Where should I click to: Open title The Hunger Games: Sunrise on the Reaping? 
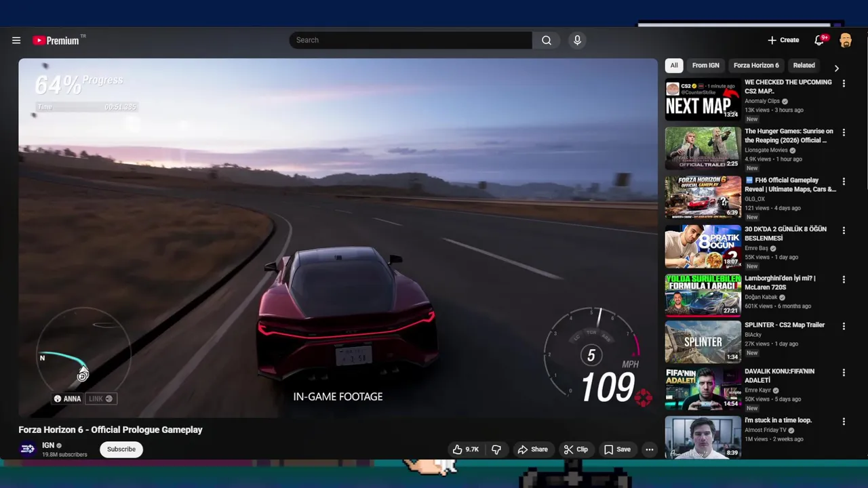[x=789, y=136]
